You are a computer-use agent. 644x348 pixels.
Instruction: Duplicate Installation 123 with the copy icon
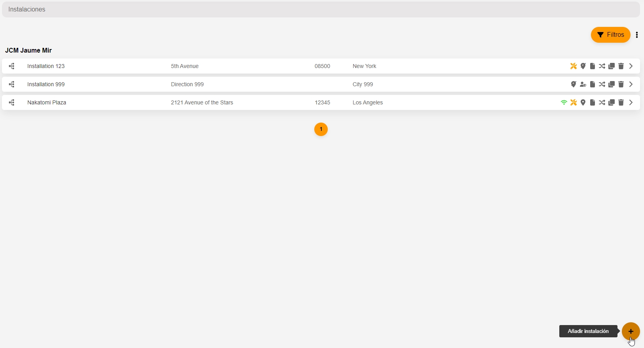[612, 66]
